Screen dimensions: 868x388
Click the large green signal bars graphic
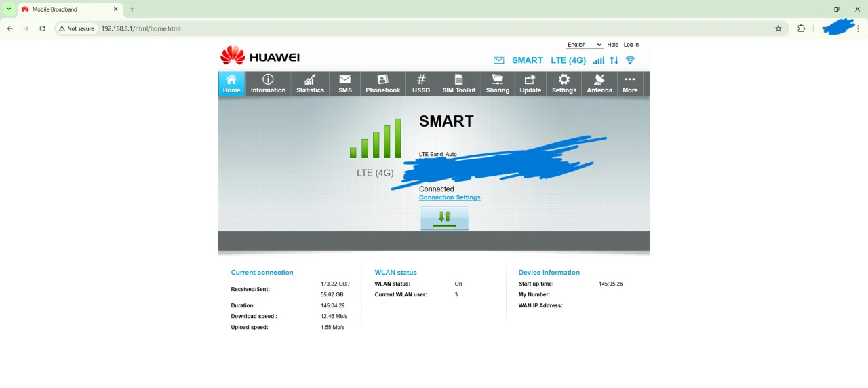click(x=376, y=138)
